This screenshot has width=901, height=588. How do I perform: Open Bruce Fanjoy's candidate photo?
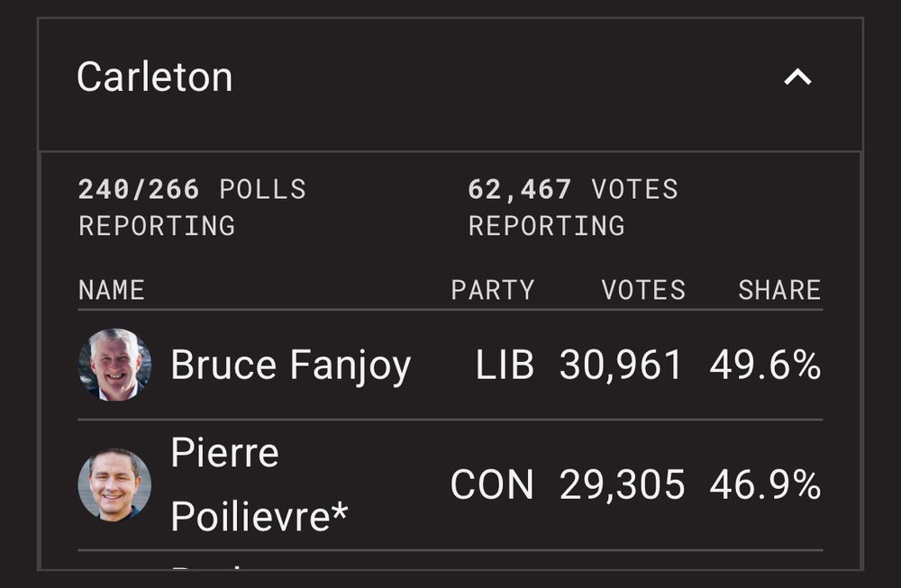pyautogui.click(x=114, y=365)
